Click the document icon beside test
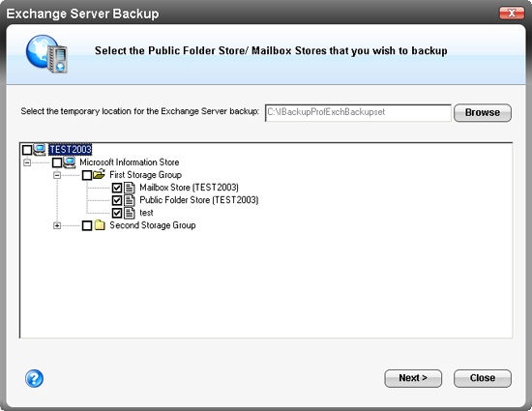 [x=129, y=213]
